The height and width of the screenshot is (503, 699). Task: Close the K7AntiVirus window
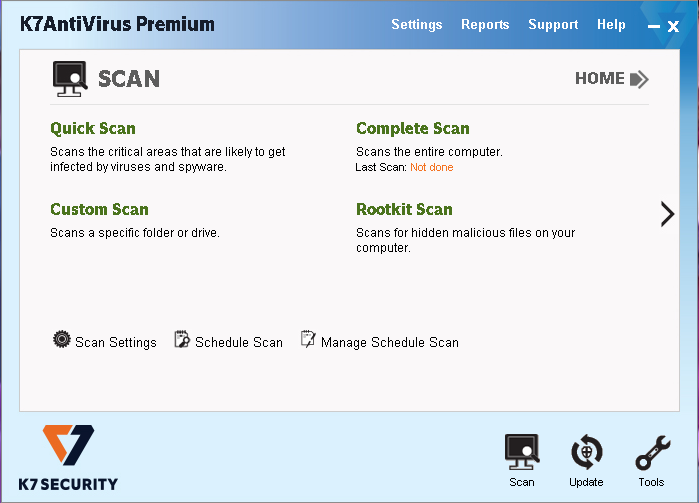coord(673,27)
